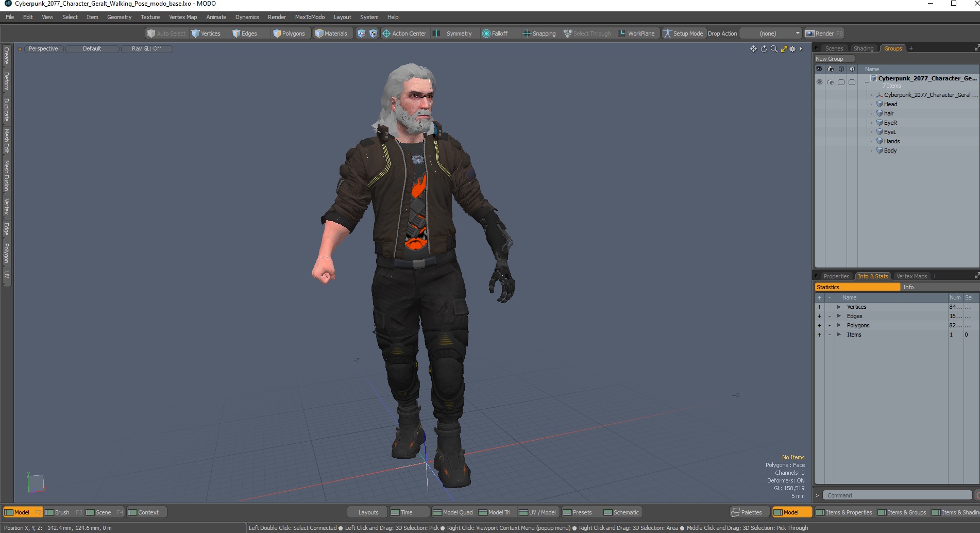980x533 pixels.
Task: Click the viewport more options arrow
Action: 801,49
